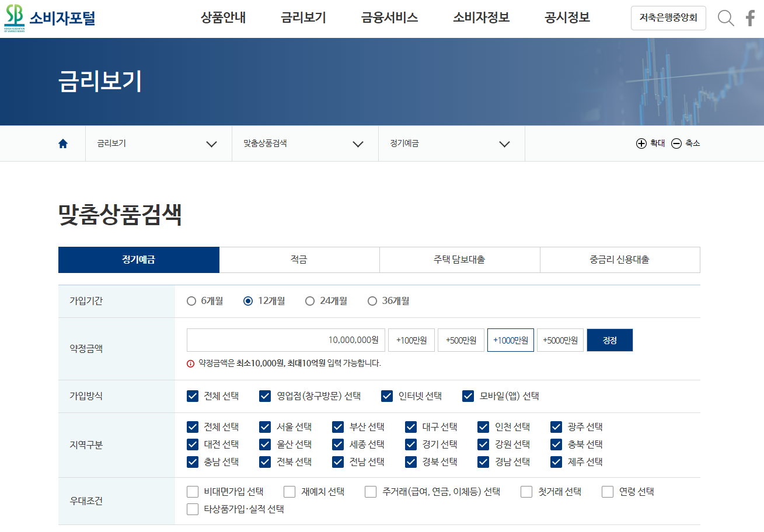Click the 축소 zoom-out minus icon
The height and width of the screenshot is (532, 764).
(676, 143)
